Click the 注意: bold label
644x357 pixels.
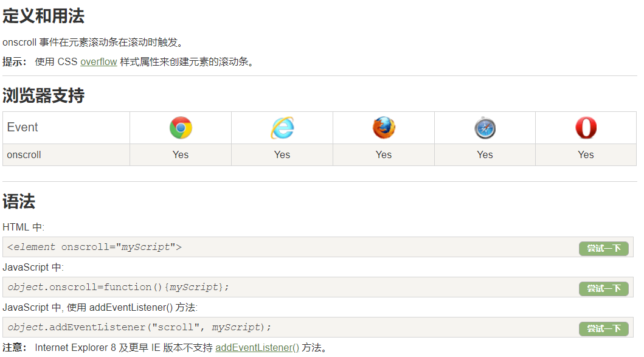click(x=15, y=347)
